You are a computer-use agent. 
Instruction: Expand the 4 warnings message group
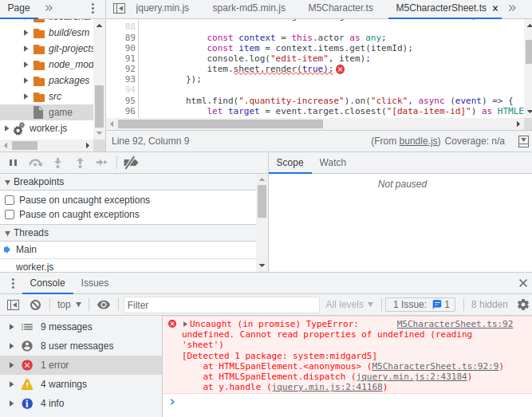click(10, 384)
